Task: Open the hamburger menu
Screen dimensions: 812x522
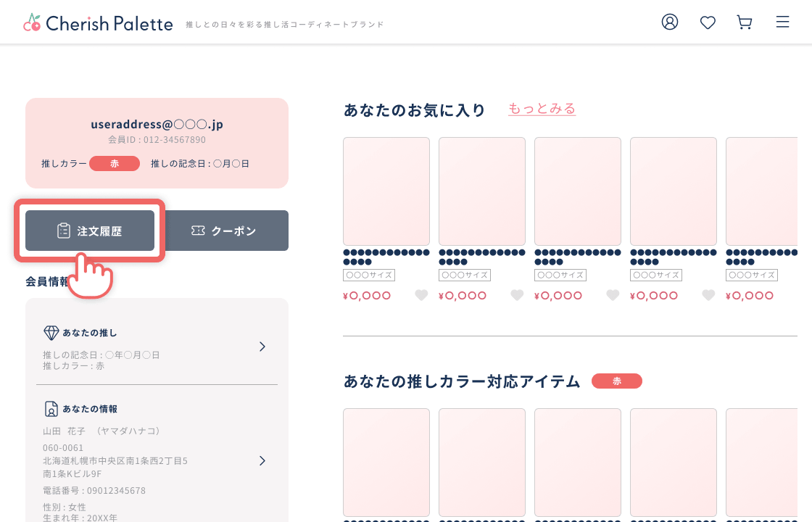Action: point(782,22)
